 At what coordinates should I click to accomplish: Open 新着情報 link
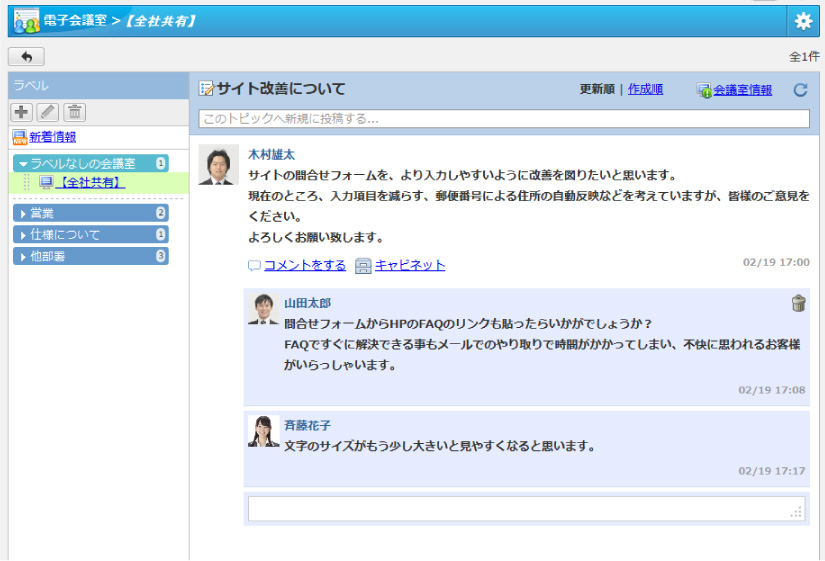click(53, 137)
